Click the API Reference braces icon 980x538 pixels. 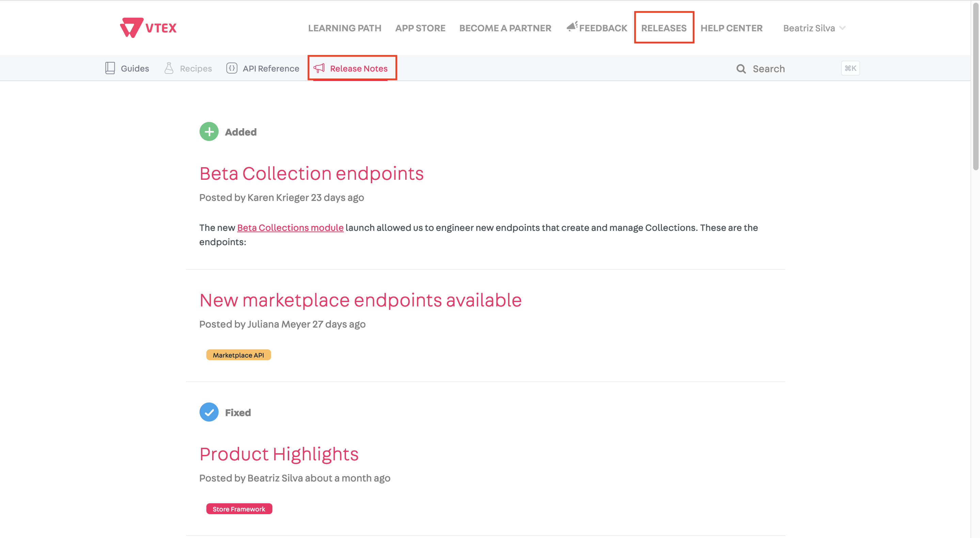pyautogui.click(x=232, y=68)
